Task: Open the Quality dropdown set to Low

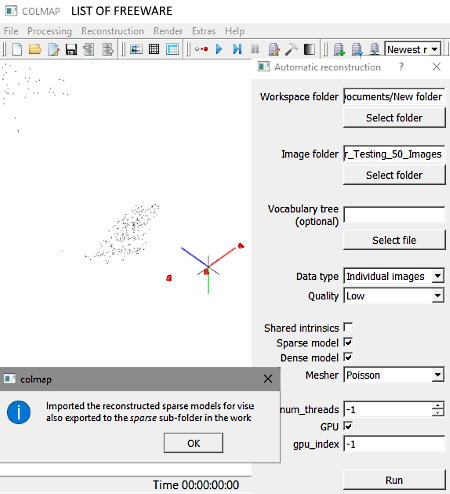Action: point(394,296)
